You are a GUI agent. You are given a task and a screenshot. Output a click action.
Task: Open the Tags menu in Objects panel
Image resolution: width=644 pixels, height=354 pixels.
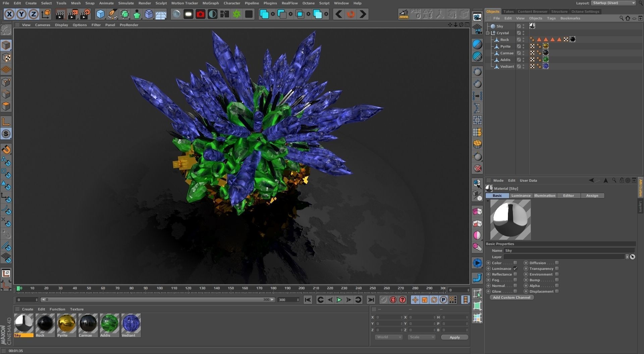(x=551, y=18)
